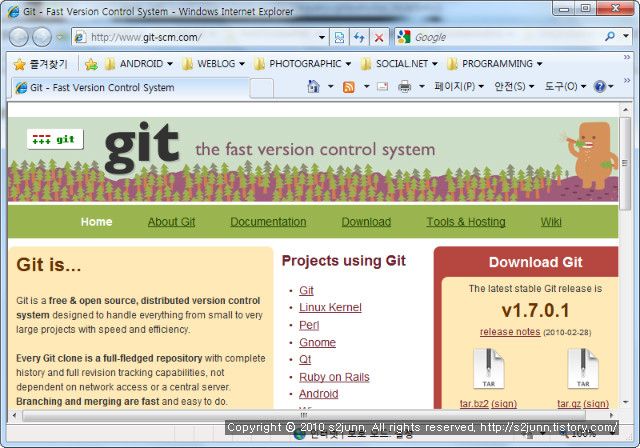
Task: Open the Download navigation link
Action: [366, 222]
